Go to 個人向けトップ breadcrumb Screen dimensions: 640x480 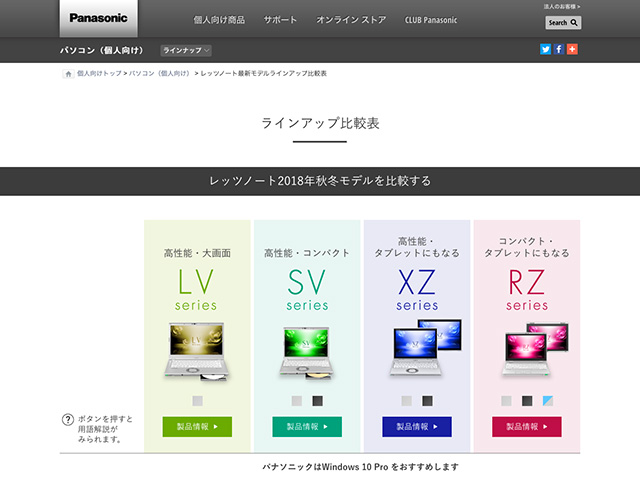(x=99, y=73)
